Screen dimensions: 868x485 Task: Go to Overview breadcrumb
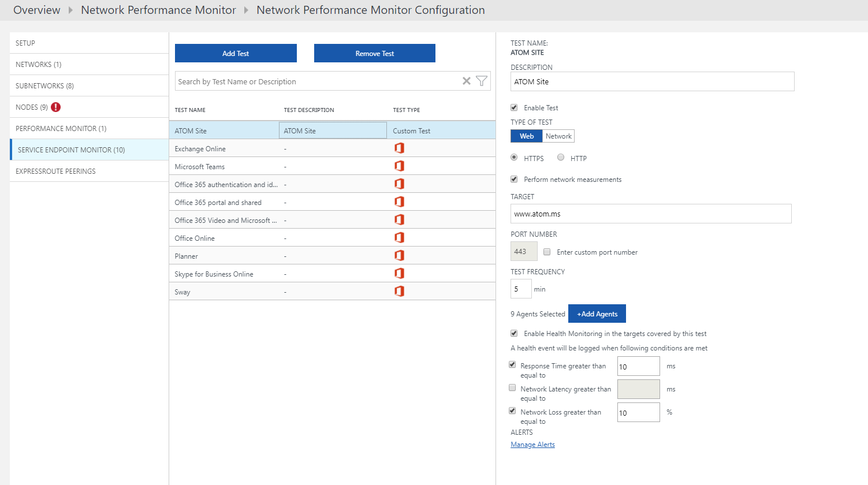(x=37, y=10)
